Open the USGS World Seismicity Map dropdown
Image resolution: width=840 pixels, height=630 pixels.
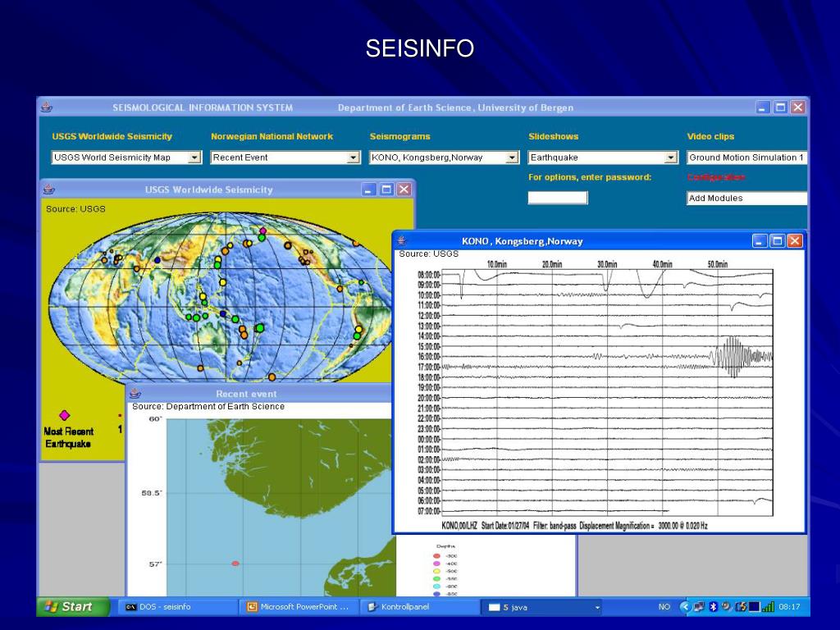[194, 157]
